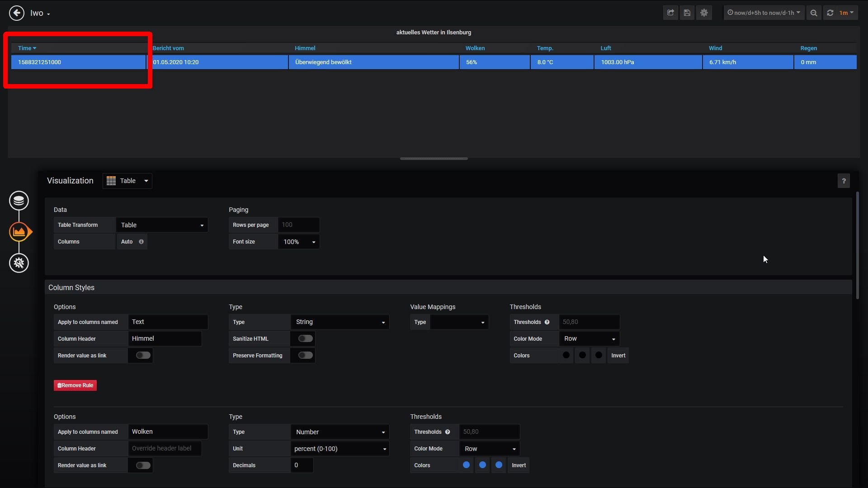Open the Queries database sidebar icon

pyautogui.click(x=19, y=201)
